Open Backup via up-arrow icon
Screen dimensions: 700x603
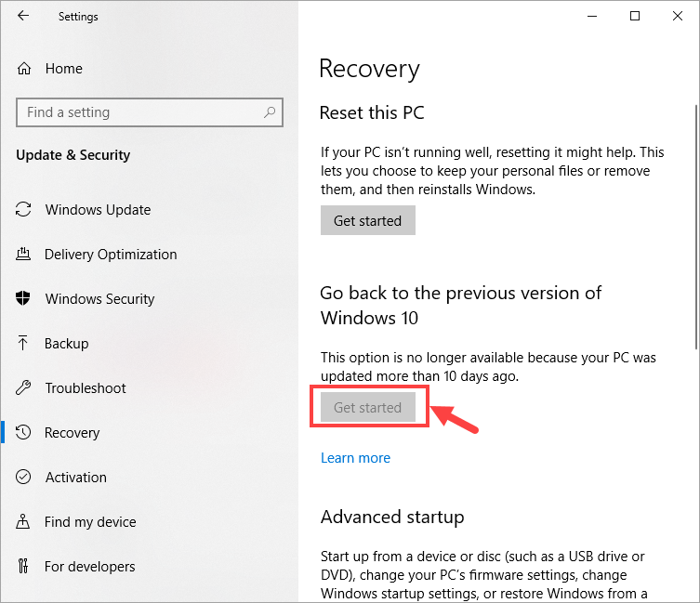pyautogui.click(x=22, y=343)
